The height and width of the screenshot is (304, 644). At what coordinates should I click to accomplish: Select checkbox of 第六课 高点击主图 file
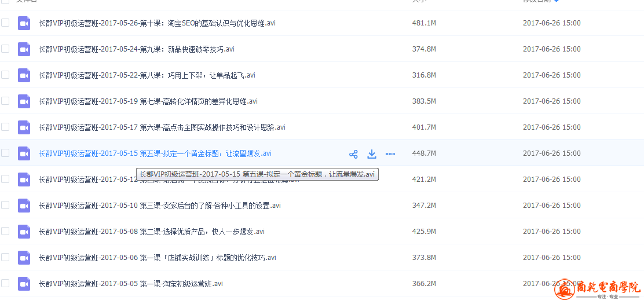[x=5, y=127]
